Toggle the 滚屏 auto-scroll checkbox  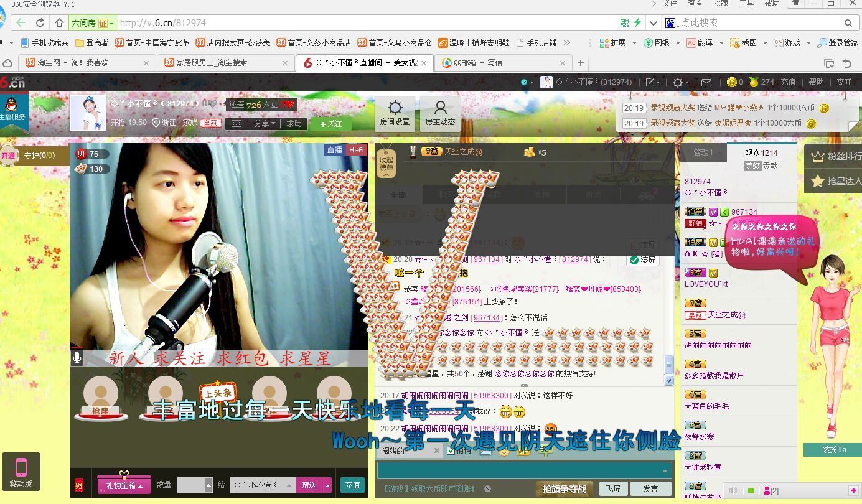(x=635, y=260)
